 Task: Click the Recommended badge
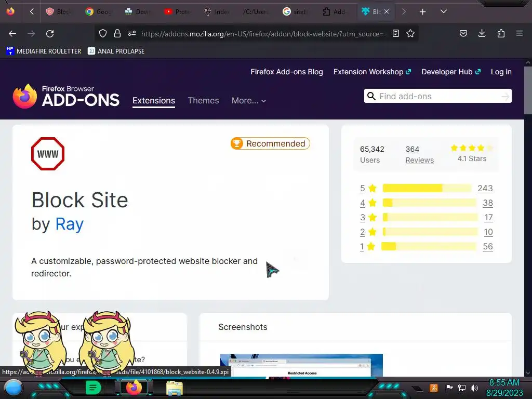[x=270, y=143]
